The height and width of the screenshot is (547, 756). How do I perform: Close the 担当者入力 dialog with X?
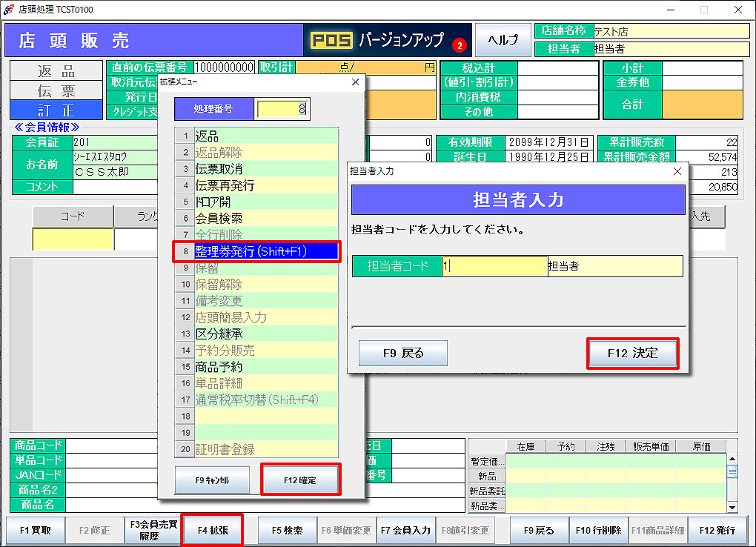point(677,170)
